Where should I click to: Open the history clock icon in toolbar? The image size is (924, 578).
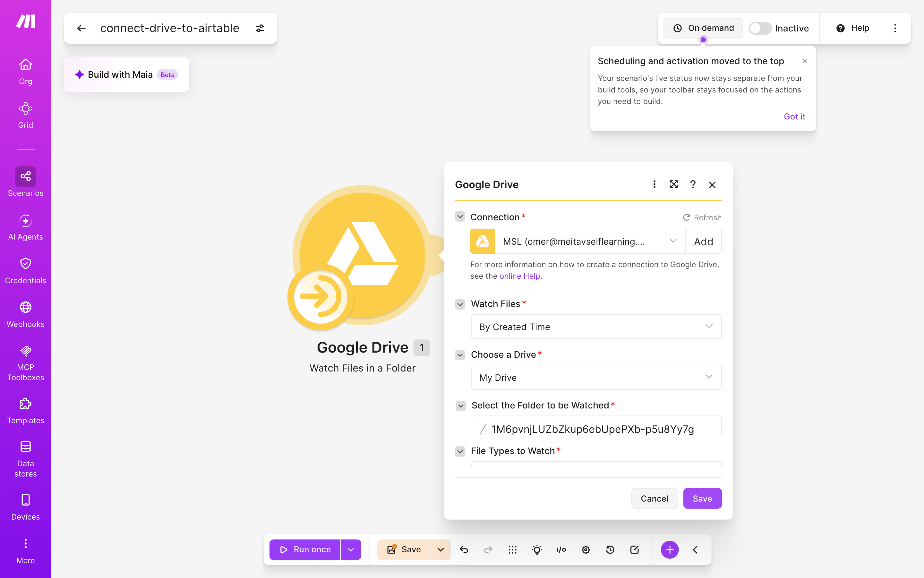(x=610, y=550)
